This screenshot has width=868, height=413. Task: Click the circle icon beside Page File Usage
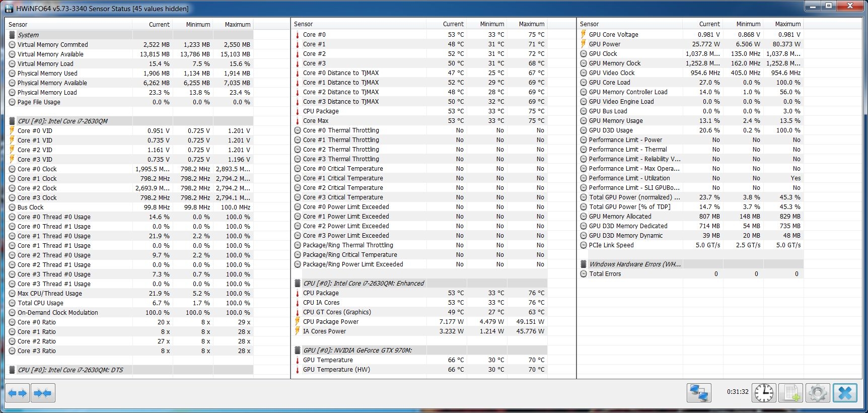pos(12,102)
